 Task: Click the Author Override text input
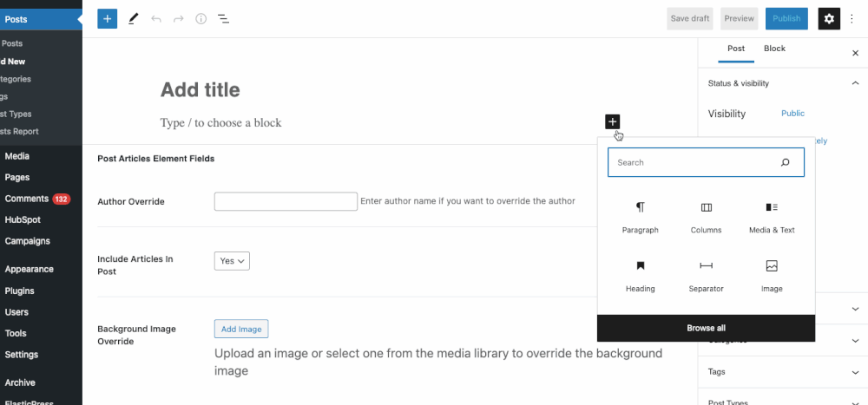pos(286,201)
